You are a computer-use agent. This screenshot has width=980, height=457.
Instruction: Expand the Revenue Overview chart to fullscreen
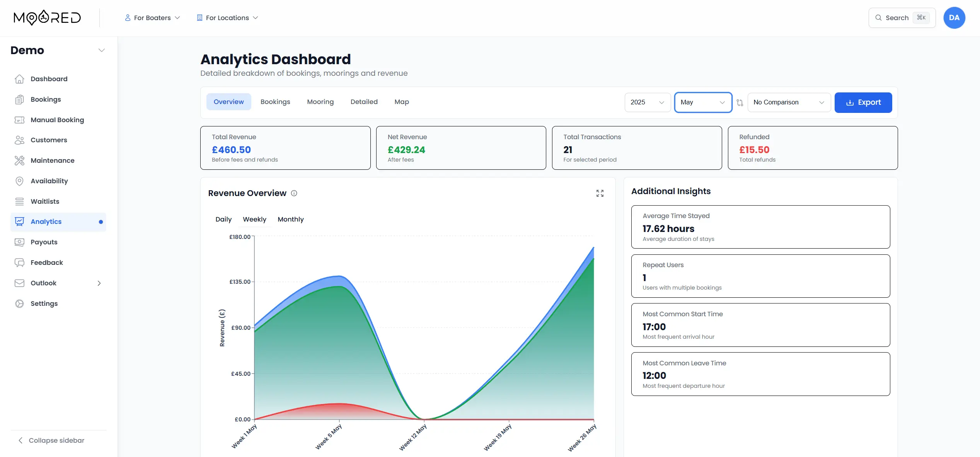coord(600,193)
